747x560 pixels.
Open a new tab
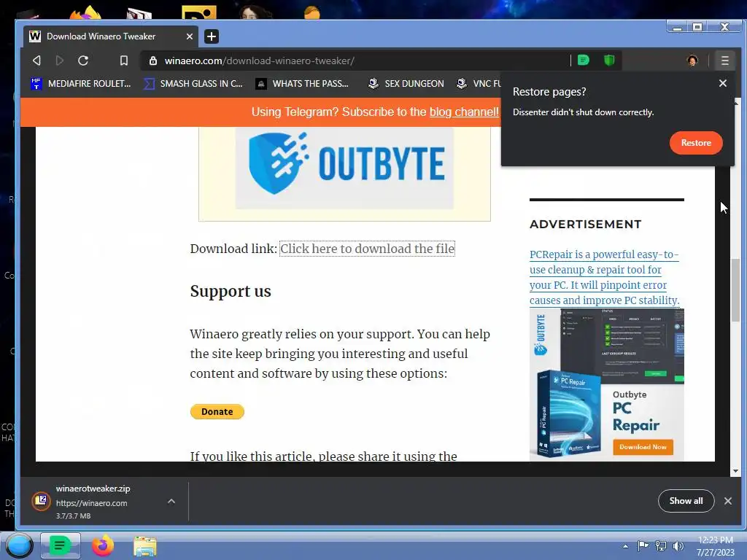(212, 36)
